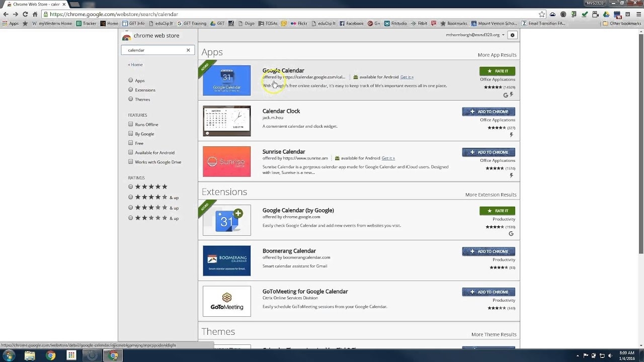
Task: Enable the By Google filter
Action: coord(130,134)
